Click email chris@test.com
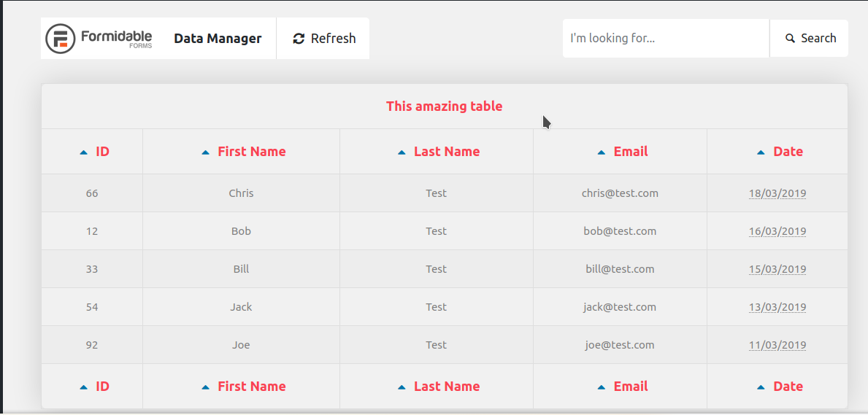Image resolution: width=868 pixels, height=415 pixels. 620,193
